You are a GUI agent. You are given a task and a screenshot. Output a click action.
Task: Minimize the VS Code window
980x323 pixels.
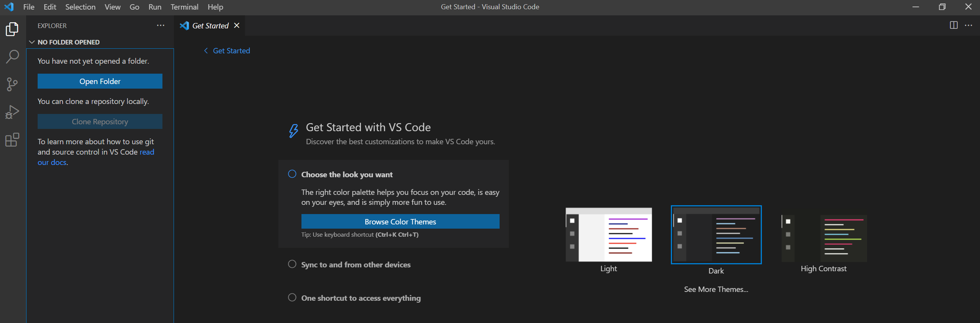point(916,7)
